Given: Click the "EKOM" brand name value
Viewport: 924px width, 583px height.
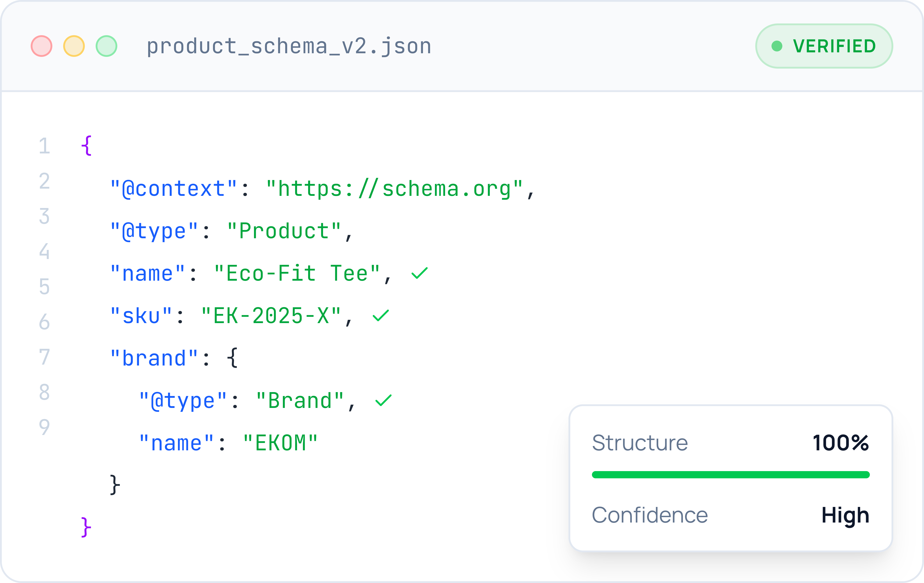Looking at the screenshot, I should click(x=280, y=443).
